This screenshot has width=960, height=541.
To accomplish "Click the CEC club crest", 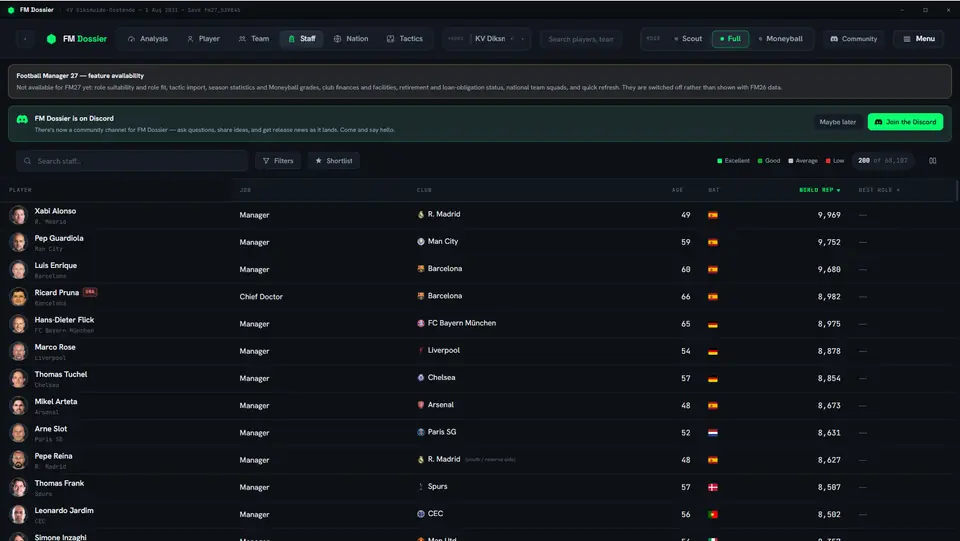I will tap(421, 514).
